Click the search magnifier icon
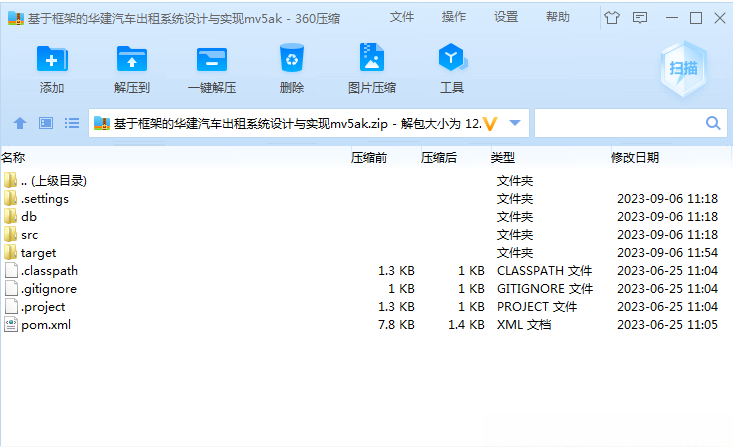This screenshot has height=447, width=733. (x=713, y=123)
